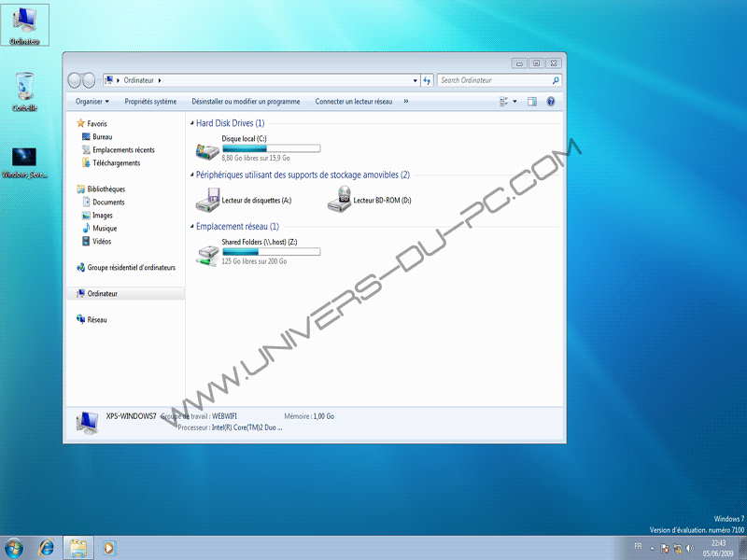Open Explorer help with the question mark icon
747x560 pixels.
click(551, 102)
